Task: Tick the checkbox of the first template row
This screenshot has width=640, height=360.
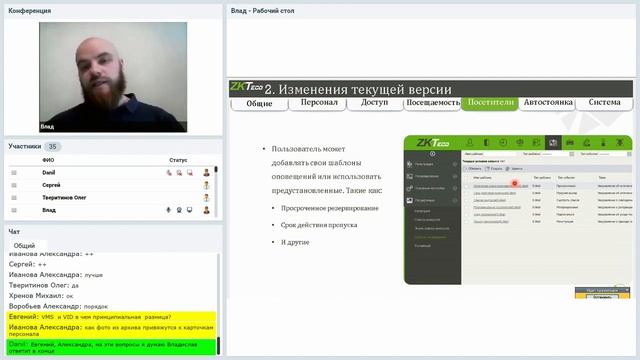Action: (x=466, y=186)
